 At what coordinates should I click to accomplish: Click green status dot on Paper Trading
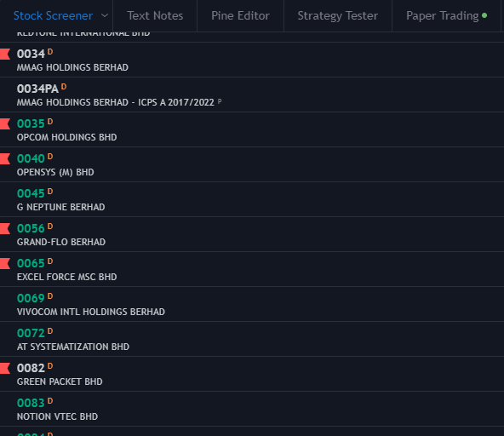484,15
